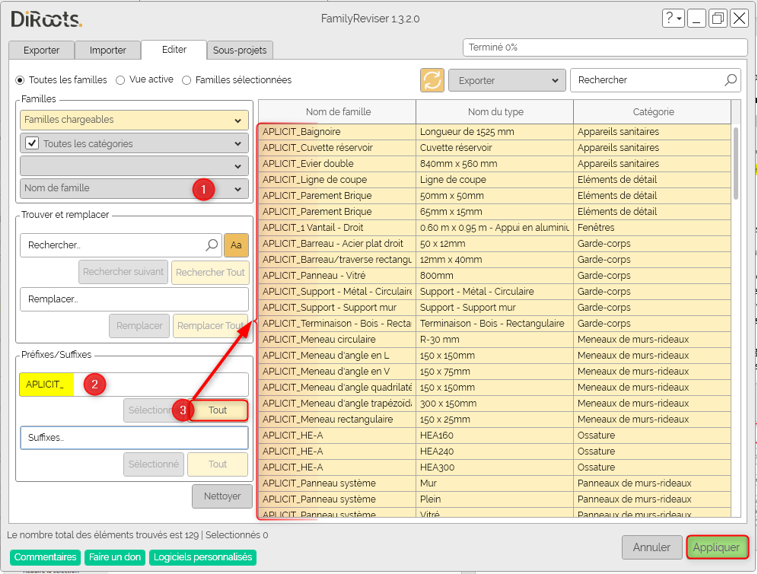Click the DiRoots logo
Image resolution: width=757 pixels, height=574 pixels.
coord(46,19)
